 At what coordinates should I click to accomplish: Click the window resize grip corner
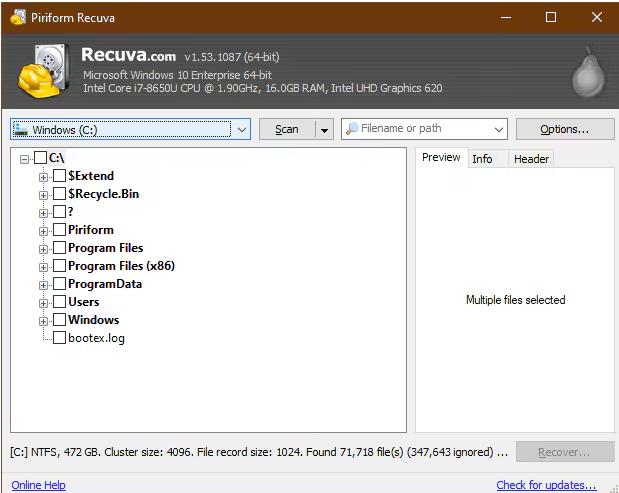click(613, 488)
